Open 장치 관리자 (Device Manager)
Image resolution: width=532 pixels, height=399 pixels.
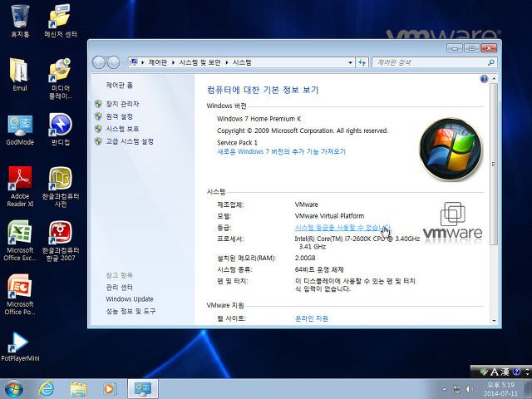coord(122,104)
